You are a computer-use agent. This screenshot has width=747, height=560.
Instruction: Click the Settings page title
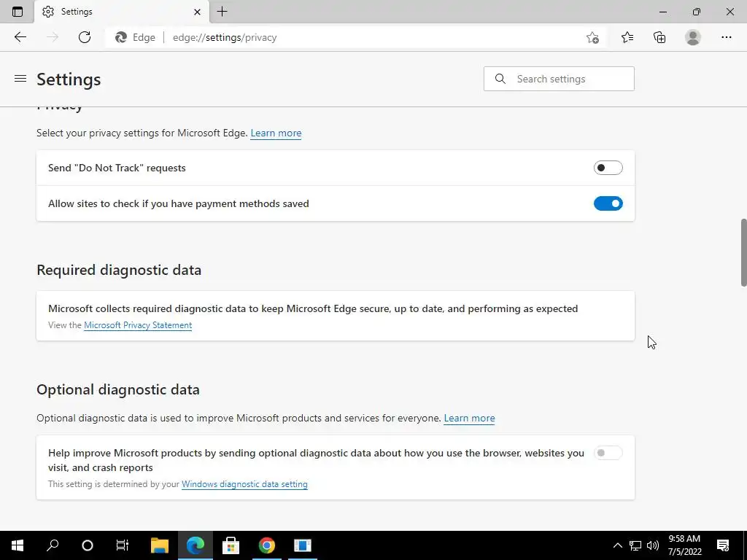[x=69, y=79]
